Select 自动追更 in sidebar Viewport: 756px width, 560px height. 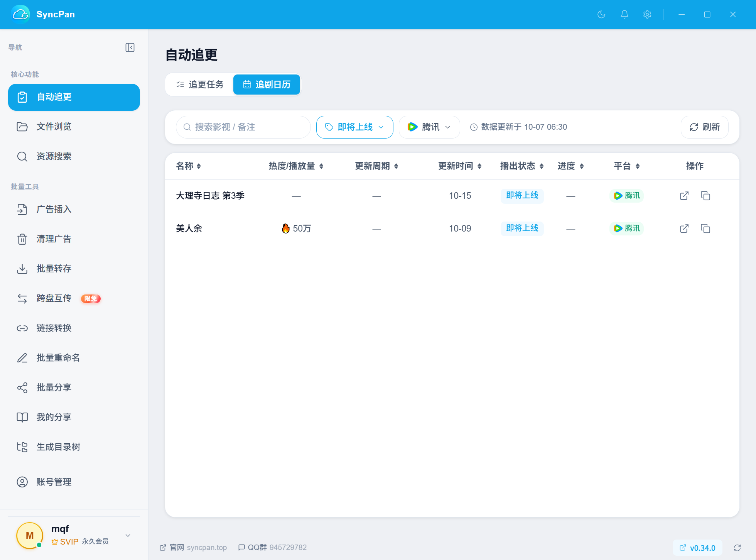pos(74,97)
